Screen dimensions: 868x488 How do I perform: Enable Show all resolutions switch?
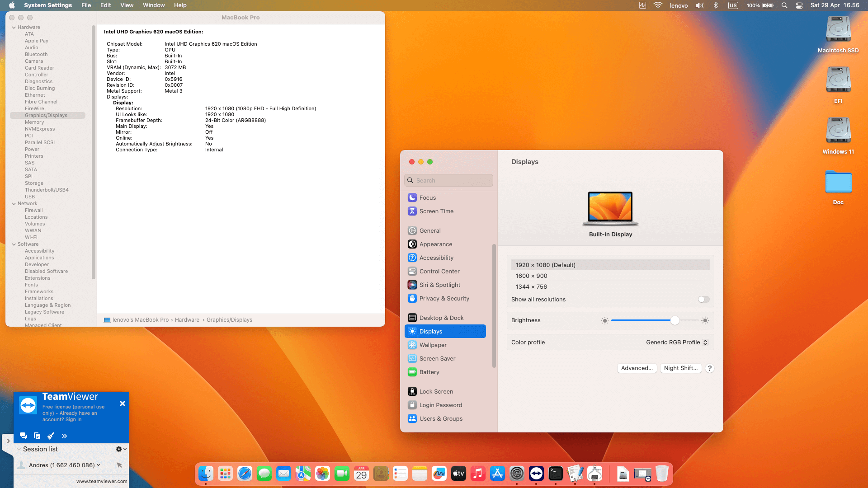tap(703, 300)
